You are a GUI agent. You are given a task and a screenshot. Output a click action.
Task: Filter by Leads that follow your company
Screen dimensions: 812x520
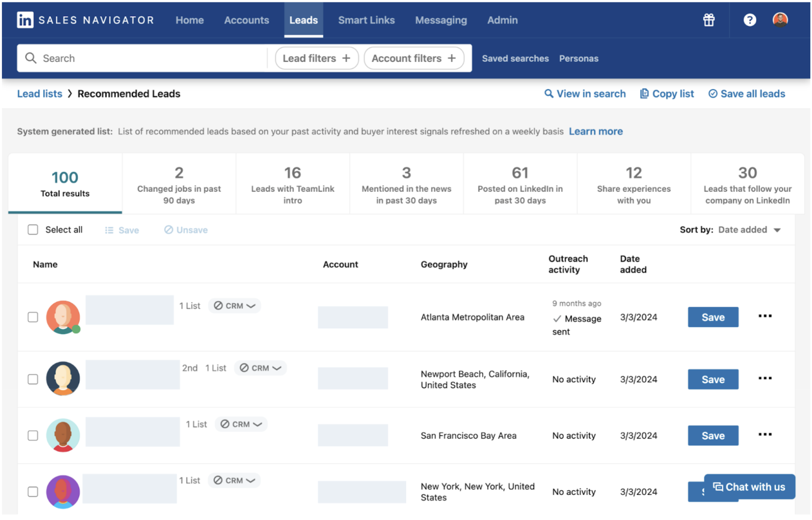747,184
